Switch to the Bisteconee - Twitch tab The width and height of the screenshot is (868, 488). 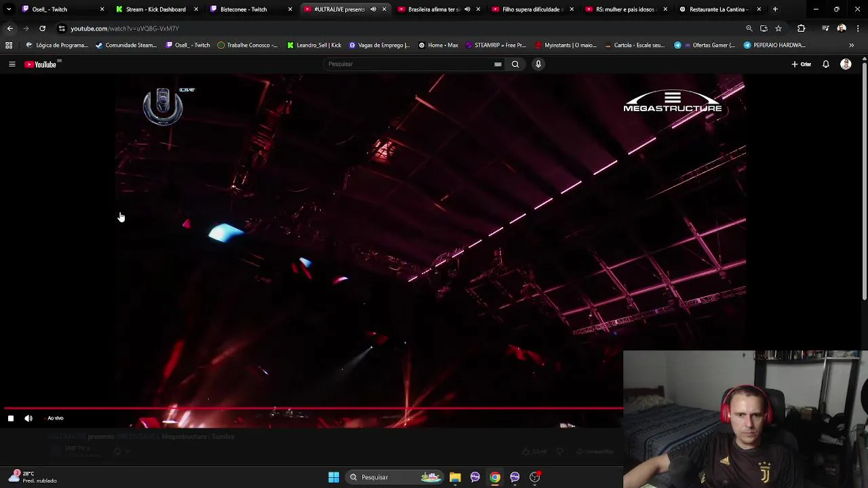click(x=250, y=9)
